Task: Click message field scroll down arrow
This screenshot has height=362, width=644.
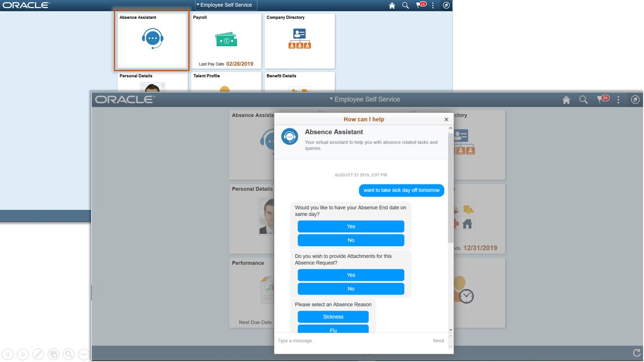Action: pos(451,346)
